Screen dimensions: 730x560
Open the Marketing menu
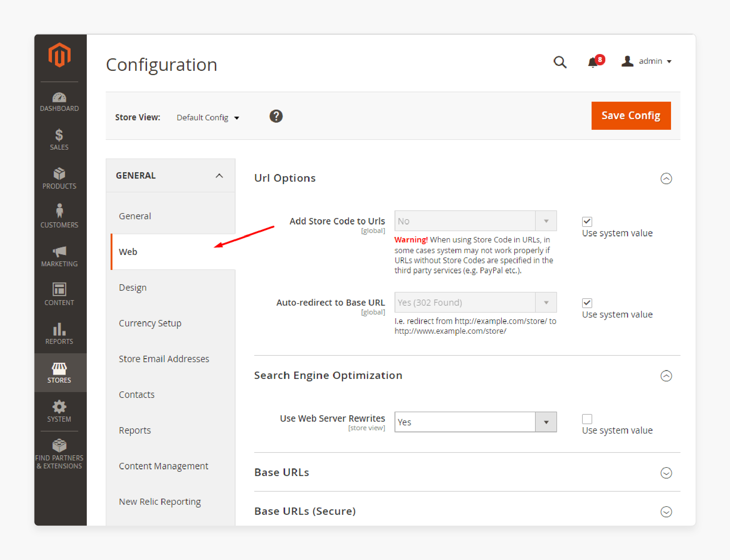[59, 257]
